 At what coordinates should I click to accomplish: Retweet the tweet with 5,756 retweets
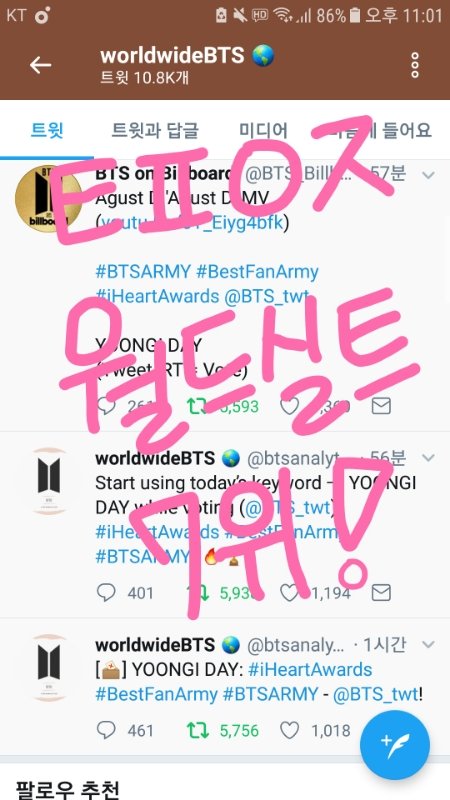[198, 731]
